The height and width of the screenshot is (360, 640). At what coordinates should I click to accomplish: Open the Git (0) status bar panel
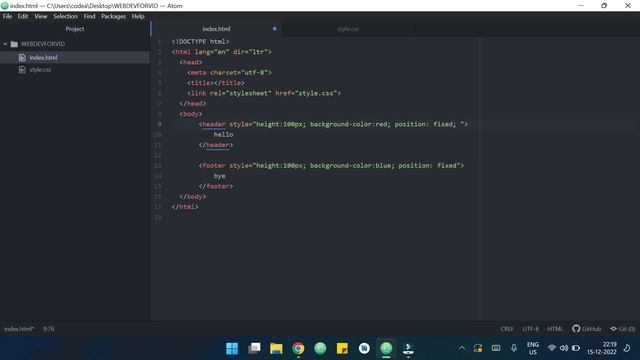pos(622,329)
